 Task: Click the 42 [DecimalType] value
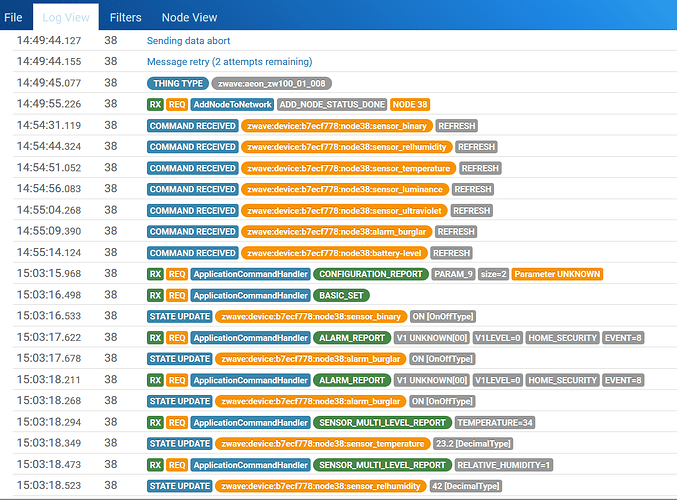(x=465, y=486)
